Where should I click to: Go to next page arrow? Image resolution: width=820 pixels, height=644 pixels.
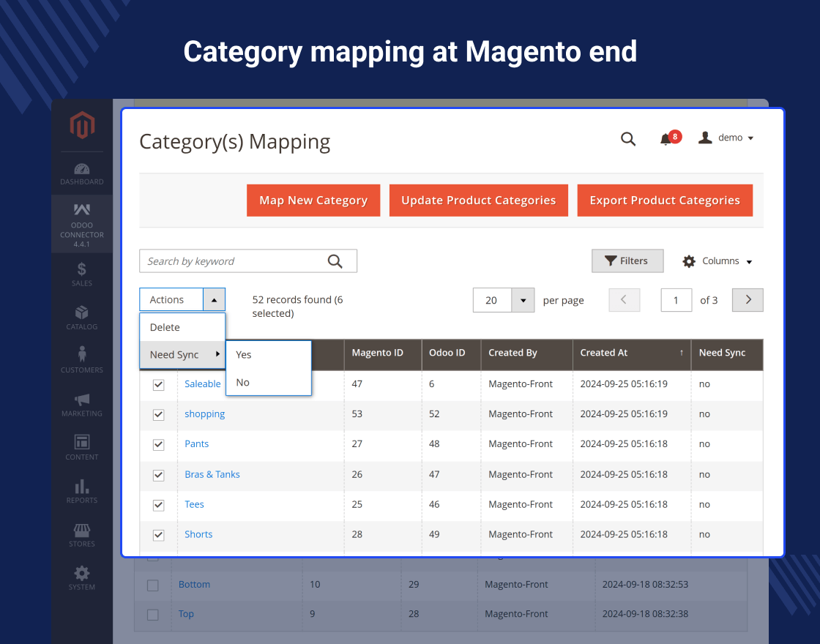click(x=748, y=299)
